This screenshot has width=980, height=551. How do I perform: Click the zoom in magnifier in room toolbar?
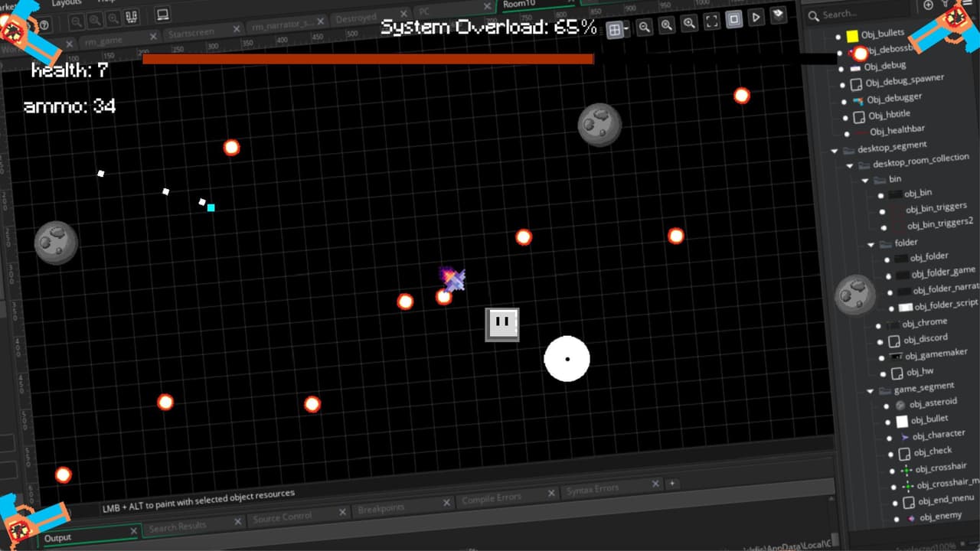pos(689,24)
